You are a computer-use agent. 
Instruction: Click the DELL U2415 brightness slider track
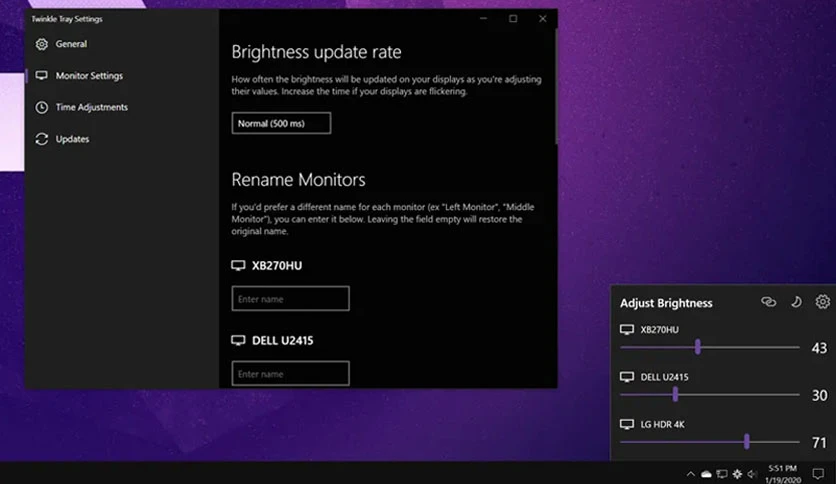pyautogui.click(x=710, y=394)
